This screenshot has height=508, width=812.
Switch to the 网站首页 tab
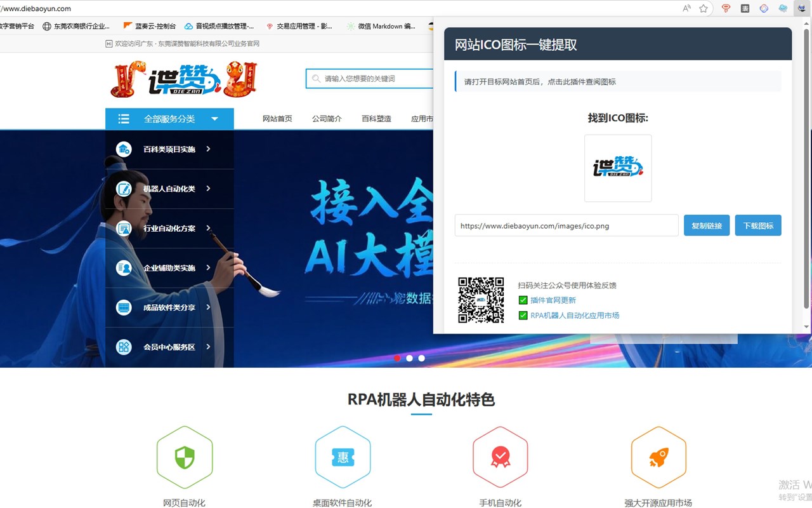point(278,118)
